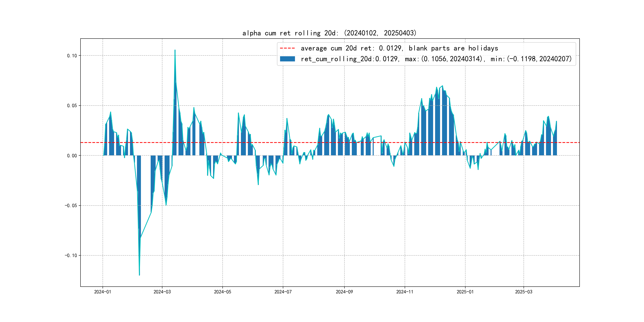Click the 2024-11 x-axis label
Screen dimensions: 644x322
click(405, 292)
